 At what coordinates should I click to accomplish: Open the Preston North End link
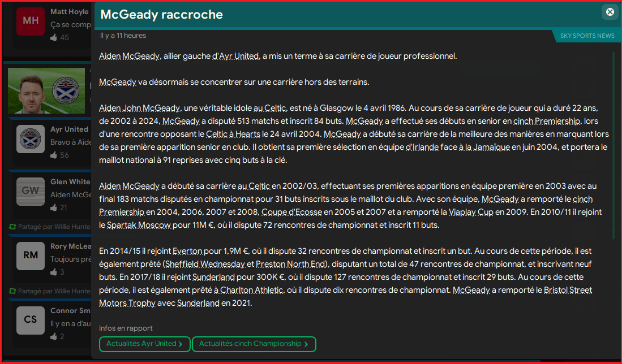[291, 264]
